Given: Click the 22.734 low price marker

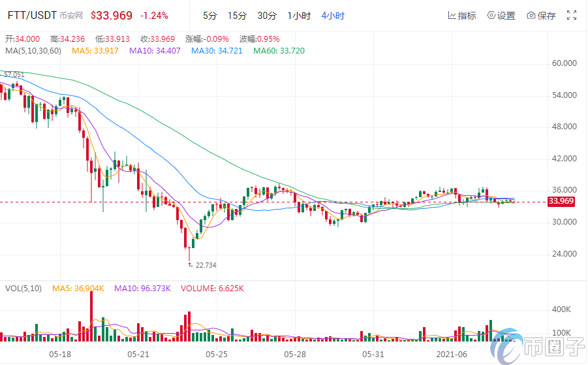Looking at the screenshot, I should (206, 265).
